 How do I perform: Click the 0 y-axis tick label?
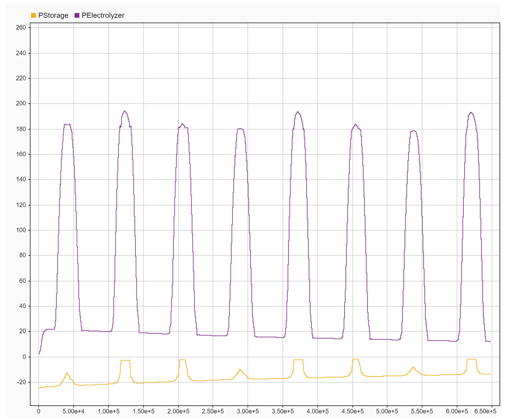[x=24, y=357]
